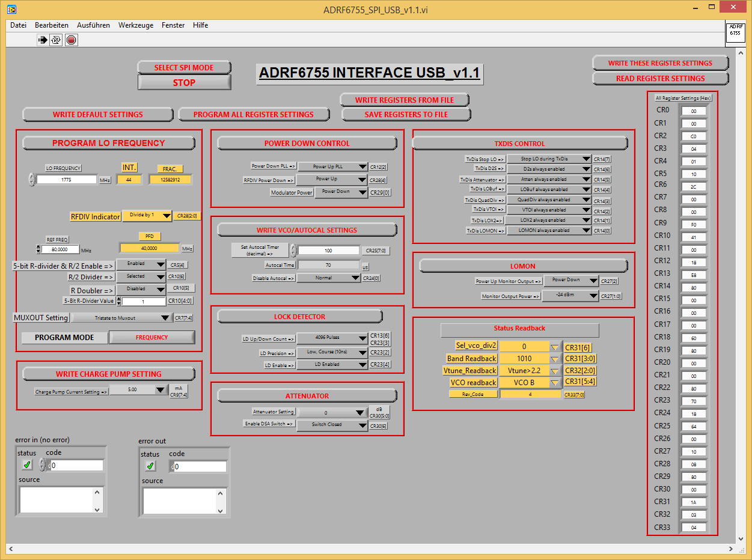Open the Fenster menu
Screen dimensions: 752x560
[173, 25]
